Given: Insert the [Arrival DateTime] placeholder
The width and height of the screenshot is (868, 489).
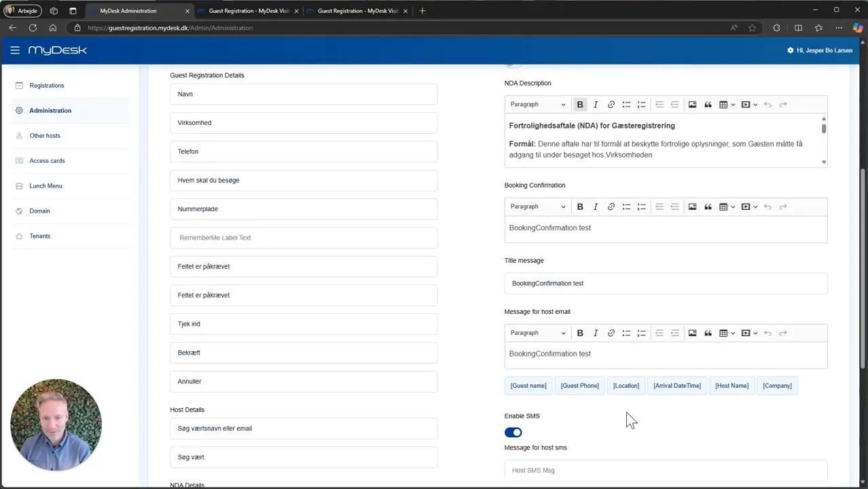Looking at the screenshot, I should tap(677, 386).
